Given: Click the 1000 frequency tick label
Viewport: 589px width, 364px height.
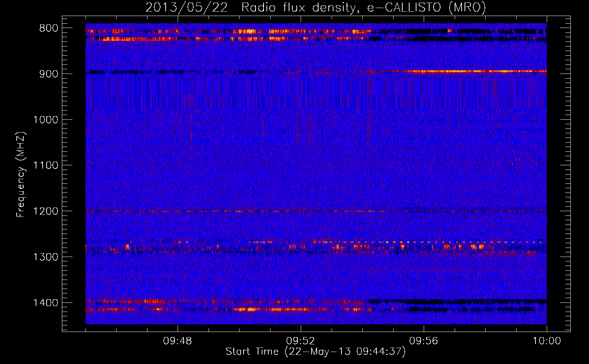Looking at the screenshot, I should pyautogui.click(x=46, y=120).
